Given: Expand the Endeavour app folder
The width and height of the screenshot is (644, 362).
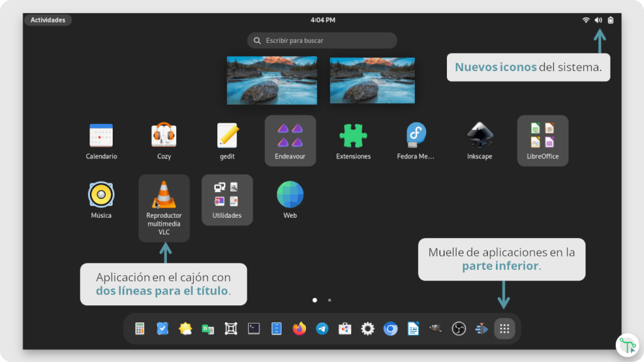Looking at the screenshot, I should coord(290,140).
